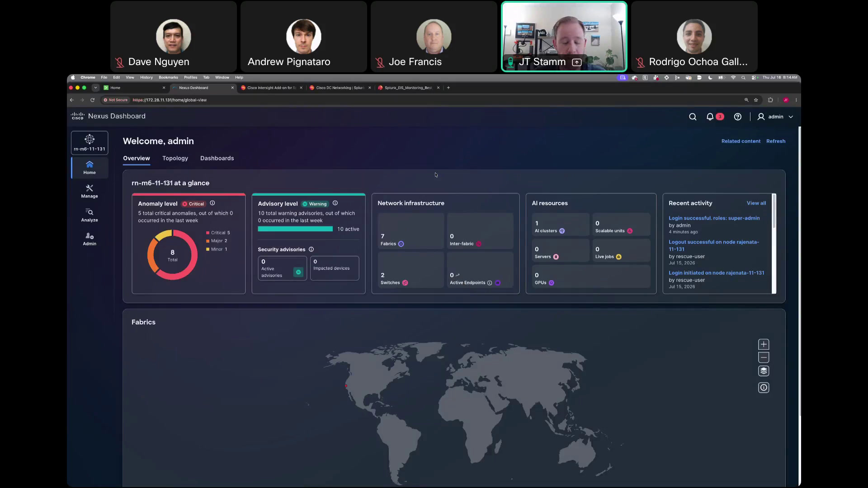The image size is (868, 488).
Task: Select the Overview tab
Action: [136, 158]
